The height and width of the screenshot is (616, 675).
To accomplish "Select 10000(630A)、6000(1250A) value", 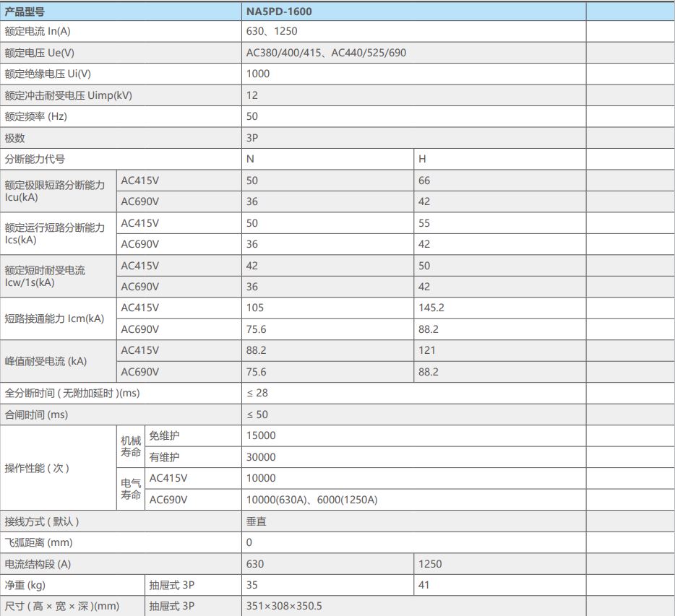I will 311,500.
